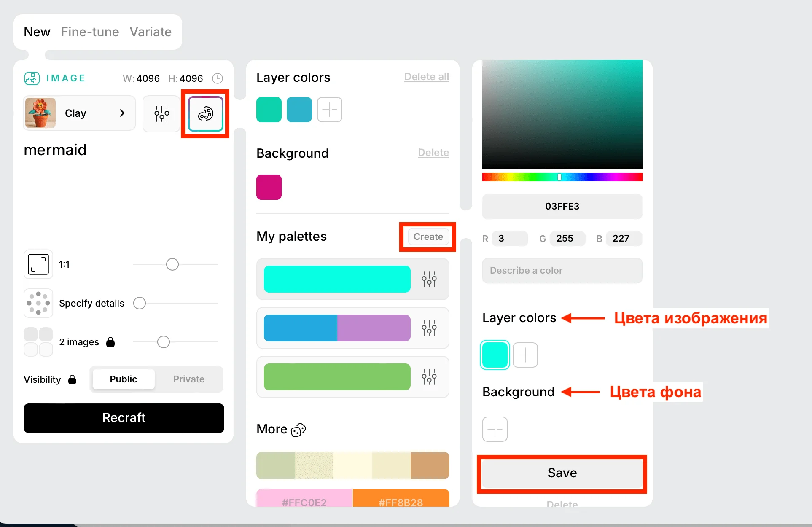
Task: Select Public visibility option
Action: [x=124, y=379]
